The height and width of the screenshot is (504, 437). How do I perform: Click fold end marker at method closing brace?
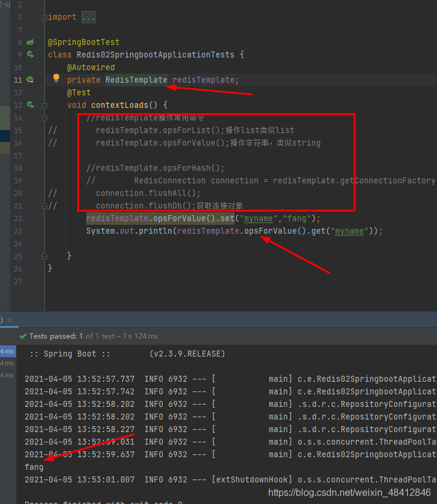45,256
